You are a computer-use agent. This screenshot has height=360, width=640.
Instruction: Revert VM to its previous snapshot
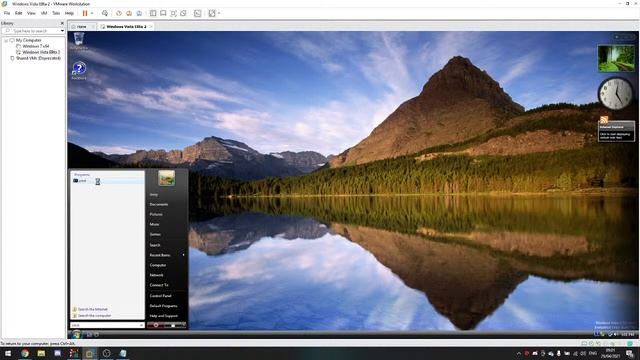coord(129,13)
